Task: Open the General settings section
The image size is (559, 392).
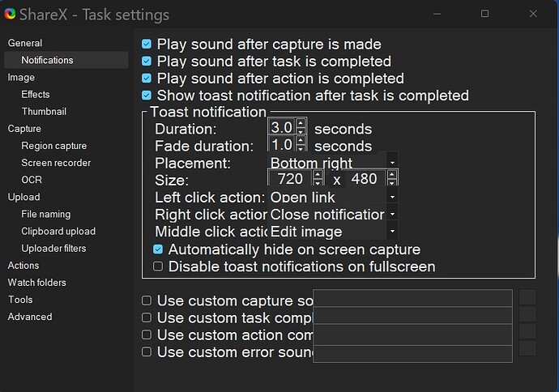Action: [x=25, y=43]
